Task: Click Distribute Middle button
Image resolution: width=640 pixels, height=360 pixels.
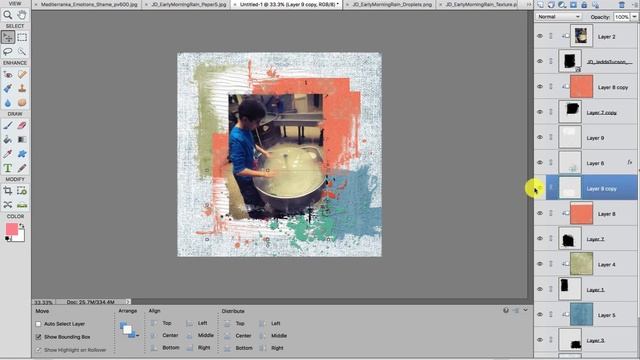Action: 273,336
